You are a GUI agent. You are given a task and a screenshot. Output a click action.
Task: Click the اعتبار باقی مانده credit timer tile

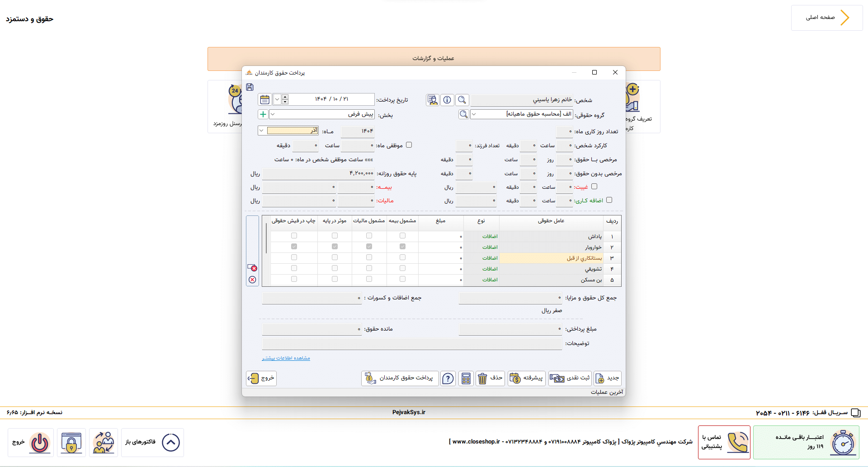pyautogui.click(x=806, y=443)
